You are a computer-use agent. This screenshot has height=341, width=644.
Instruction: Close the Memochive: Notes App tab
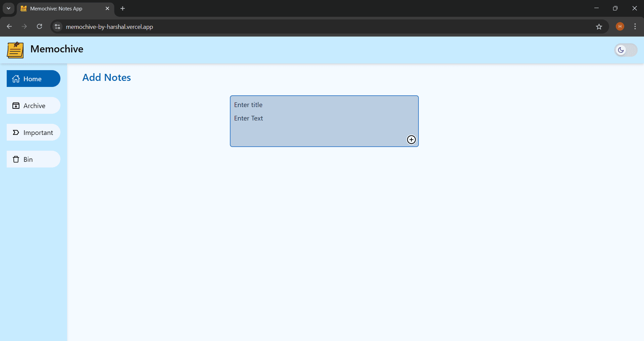click(107, 8)
